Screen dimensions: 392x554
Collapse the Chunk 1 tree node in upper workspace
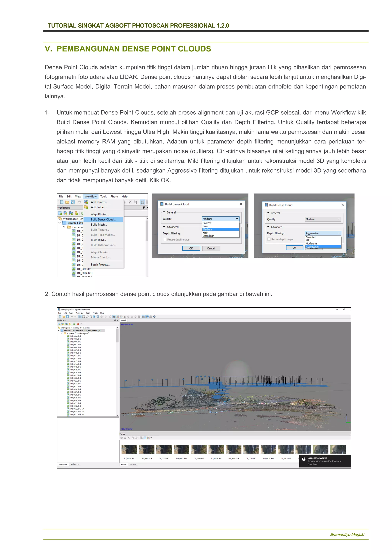tap(60, 223)
